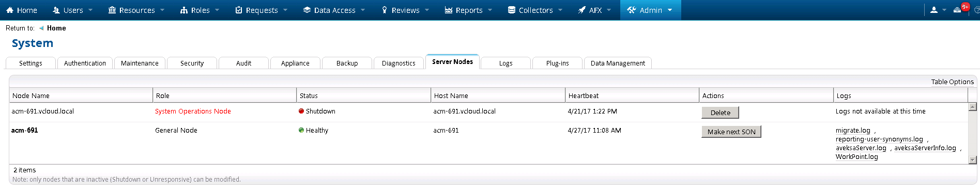Switch to the Authentication tab
The width and height of the screenshot is (980, 193).
coord(85,63)
